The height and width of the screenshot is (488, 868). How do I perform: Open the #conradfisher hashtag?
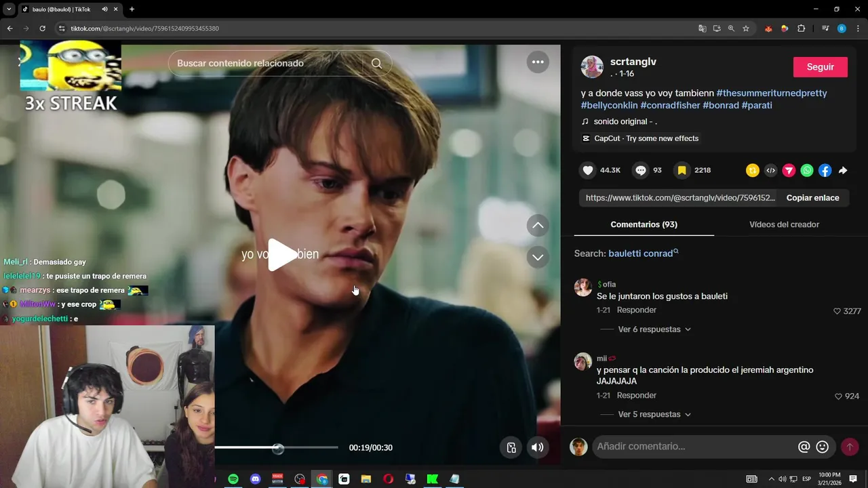[x=670, y=106]
